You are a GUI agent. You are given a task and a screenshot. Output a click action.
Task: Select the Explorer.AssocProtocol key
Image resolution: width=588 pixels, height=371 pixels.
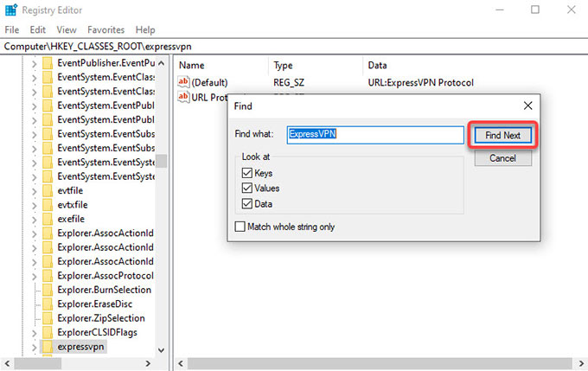[x=105, y=276]
